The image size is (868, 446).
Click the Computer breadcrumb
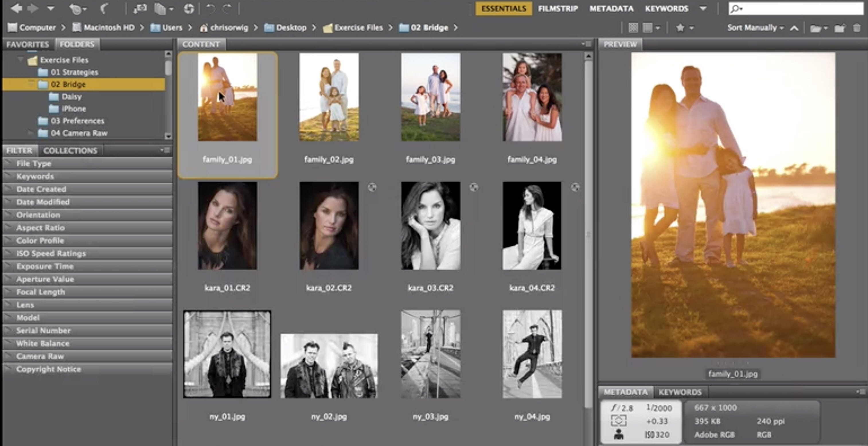32,27
